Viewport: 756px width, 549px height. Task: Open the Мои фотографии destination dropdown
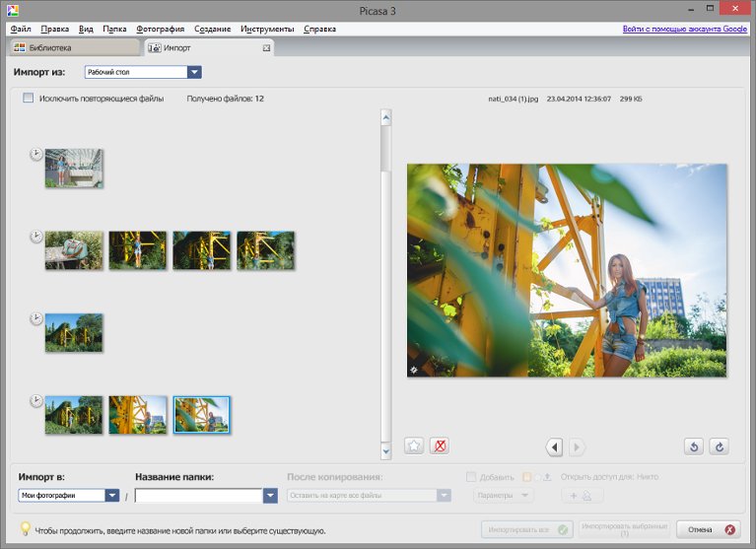(111, 495)
